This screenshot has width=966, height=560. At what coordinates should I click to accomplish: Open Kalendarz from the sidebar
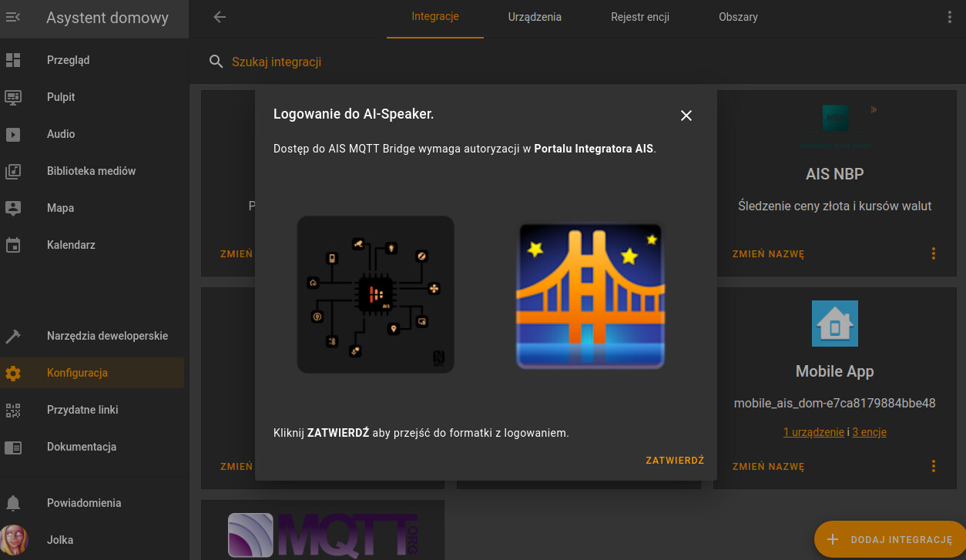point(92,245)
